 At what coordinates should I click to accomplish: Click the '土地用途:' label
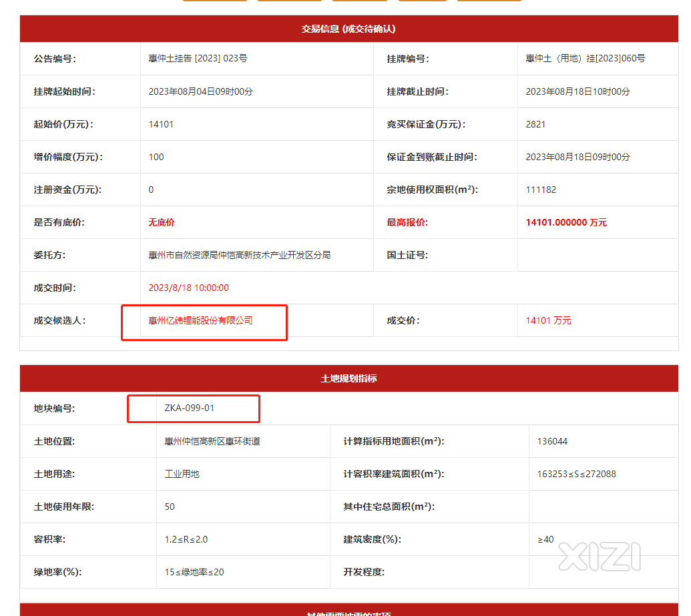pos(55,474)
